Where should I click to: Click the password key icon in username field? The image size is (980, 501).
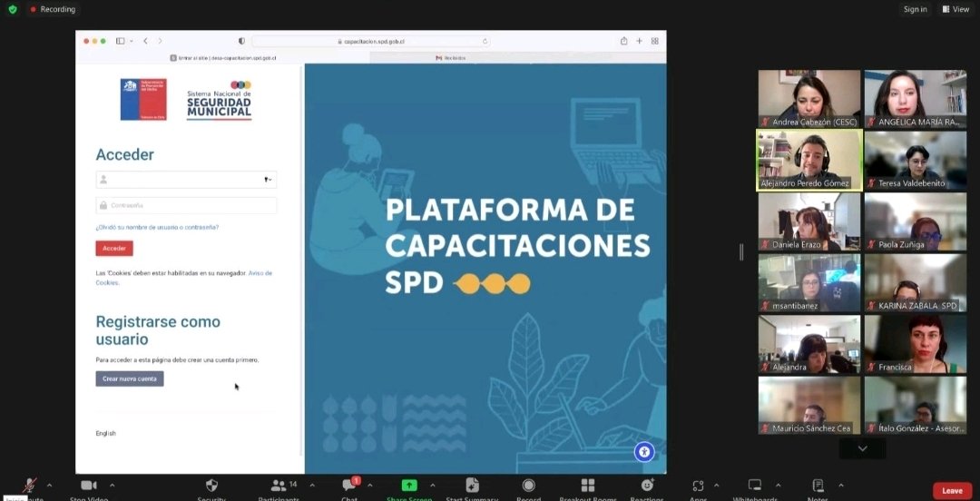click(x=267, y=180)
